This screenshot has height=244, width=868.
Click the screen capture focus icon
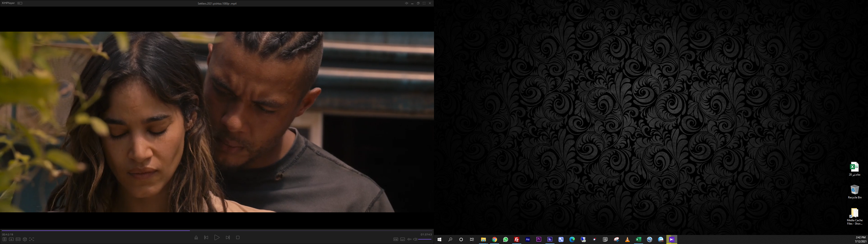click(32, 239)
